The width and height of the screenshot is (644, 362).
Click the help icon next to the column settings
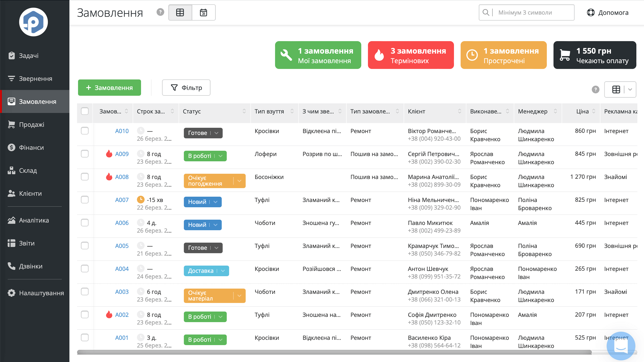click(595, 89)
